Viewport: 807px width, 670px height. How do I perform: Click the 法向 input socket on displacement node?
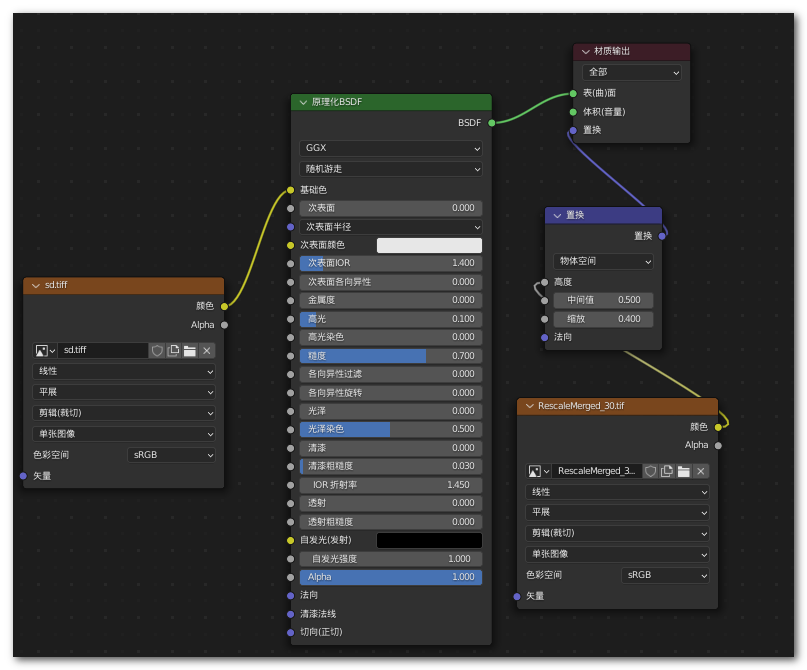[x=545, y=338]
